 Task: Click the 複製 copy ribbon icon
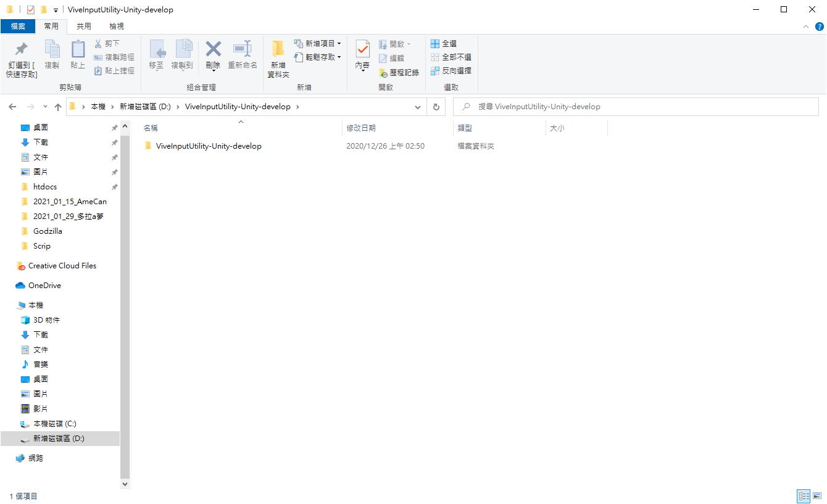(x=52, y=49)
